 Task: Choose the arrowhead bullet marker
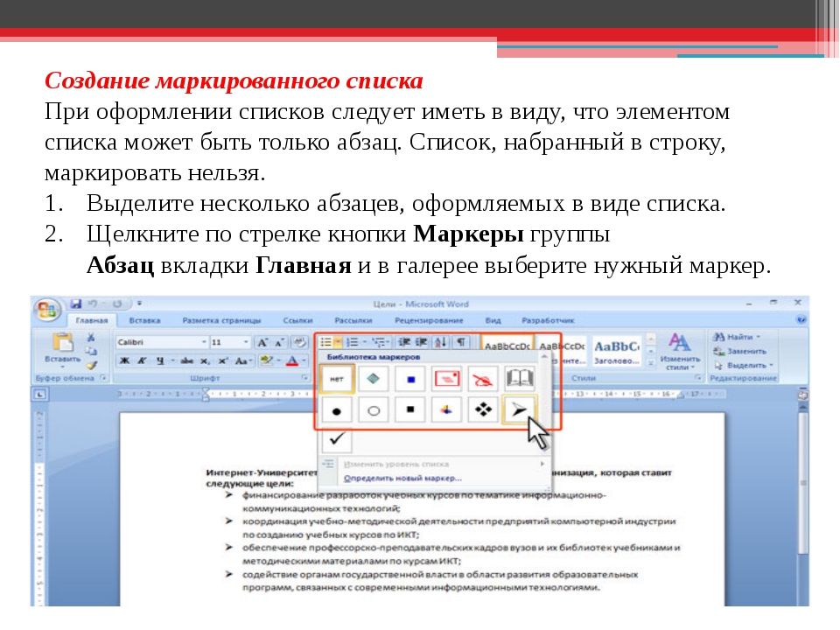519,410
